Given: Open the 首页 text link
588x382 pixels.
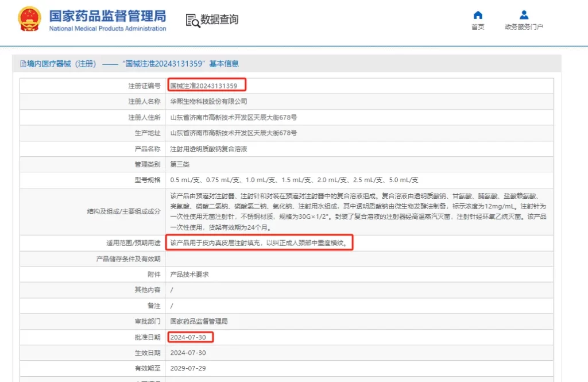Looking at the screenshot, I should pos(478,27).
